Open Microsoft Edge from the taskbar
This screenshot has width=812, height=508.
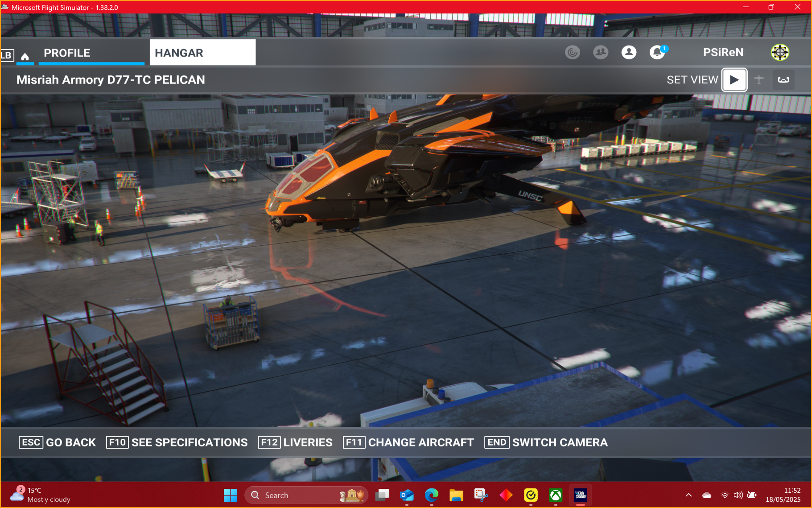pyautogui.click(x=432, y=495)
